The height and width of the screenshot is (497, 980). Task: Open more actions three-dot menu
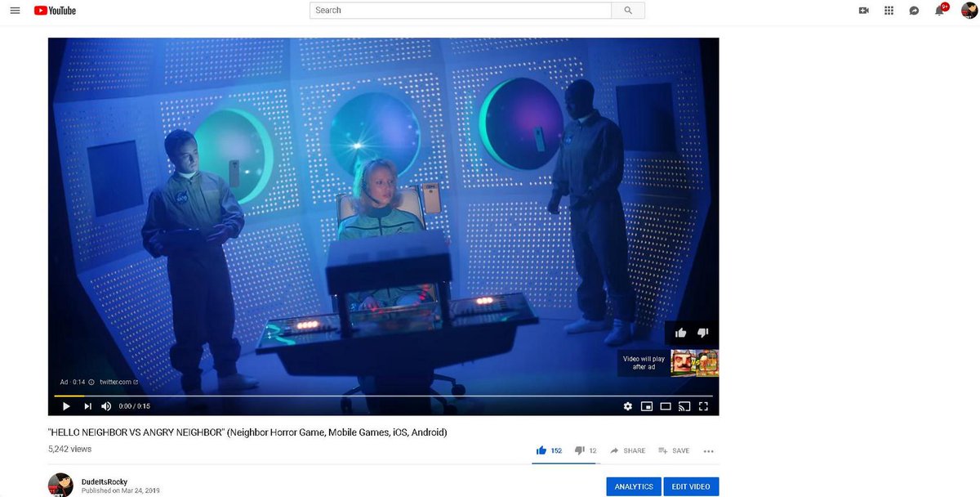click(x=708, y=451)
